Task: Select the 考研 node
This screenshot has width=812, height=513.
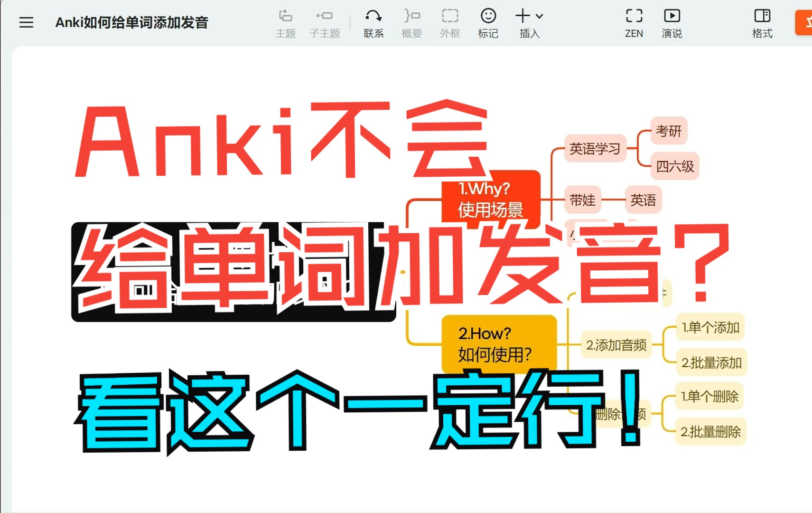Action: (x=669, y=131)
